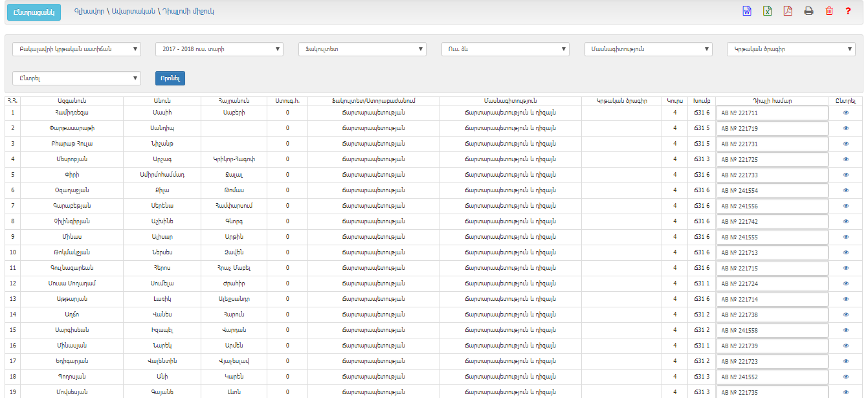Click eye icon in row 7

pos(845,206)
